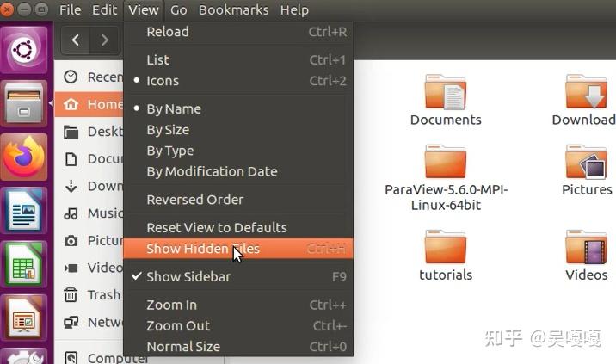Open LibreOffice Writer in the dock
The image size is (616, 364).
click(24, 211)
